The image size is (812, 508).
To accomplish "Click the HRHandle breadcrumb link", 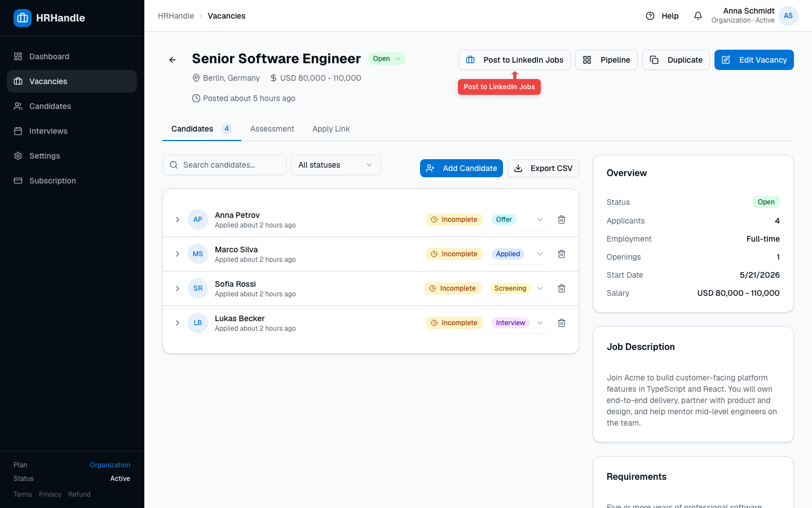I will click(176, 16).
